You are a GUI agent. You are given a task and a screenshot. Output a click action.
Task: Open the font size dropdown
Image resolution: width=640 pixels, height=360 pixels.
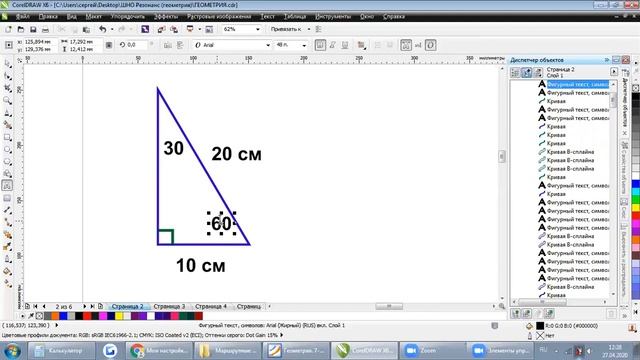pos(304,45)
